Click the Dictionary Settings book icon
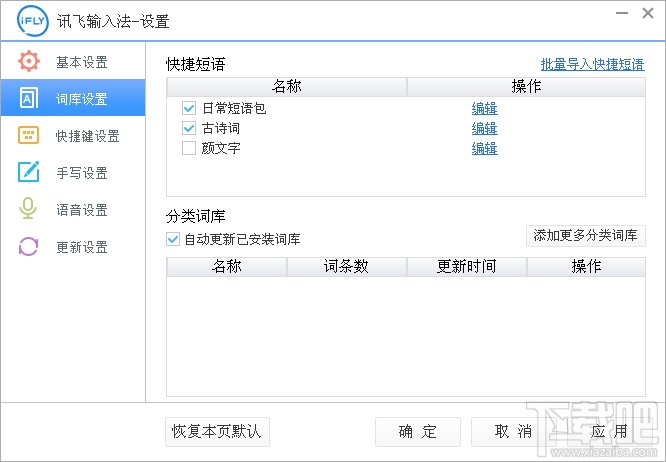Viewport: 666px width, 462px height. [x=28, y=99]
